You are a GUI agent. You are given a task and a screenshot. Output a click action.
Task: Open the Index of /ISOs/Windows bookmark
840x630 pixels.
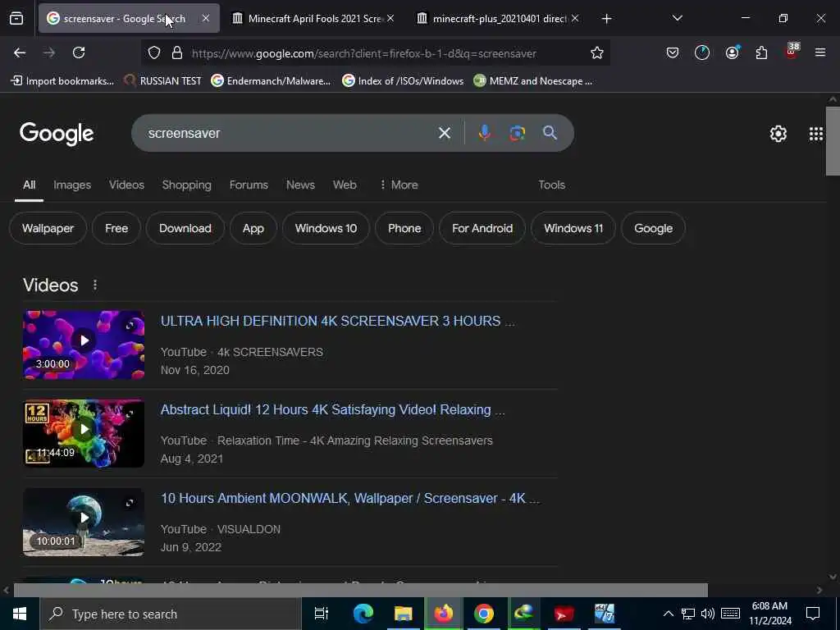click(x=403, y=81)
